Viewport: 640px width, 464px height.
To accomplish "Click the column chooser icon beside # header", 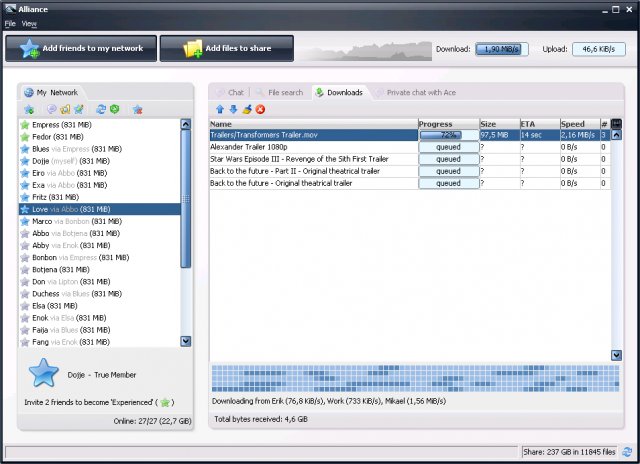I will click(616, 124).
